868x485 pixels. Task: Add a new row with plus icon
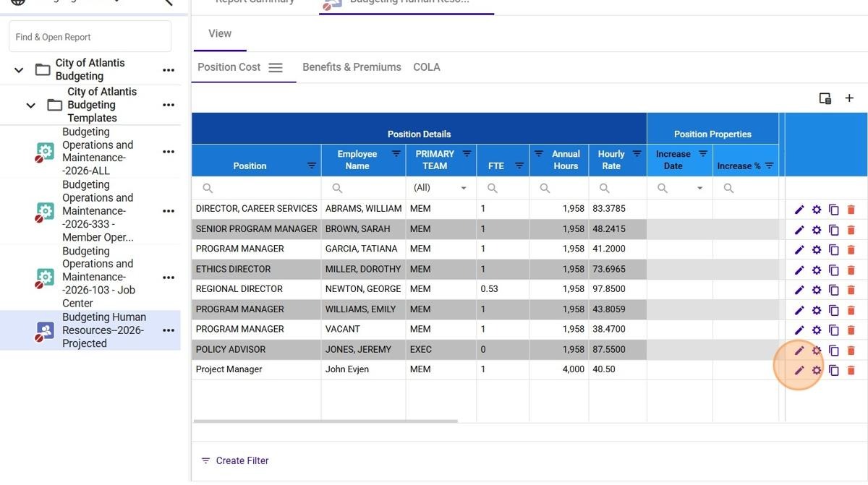[x=849, y=98]
